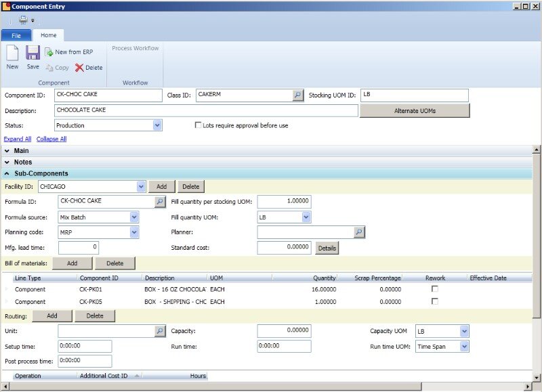The image size is (542, 392).
Task: Click Planner lookup search icon
Action: (x=360, y=232)
